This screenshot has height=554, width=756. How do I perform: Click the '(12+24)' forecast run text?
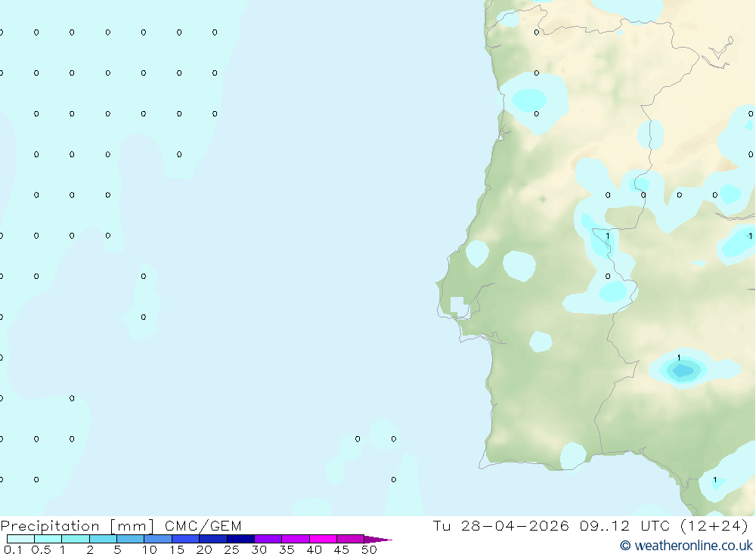click(x=715, y=525)
